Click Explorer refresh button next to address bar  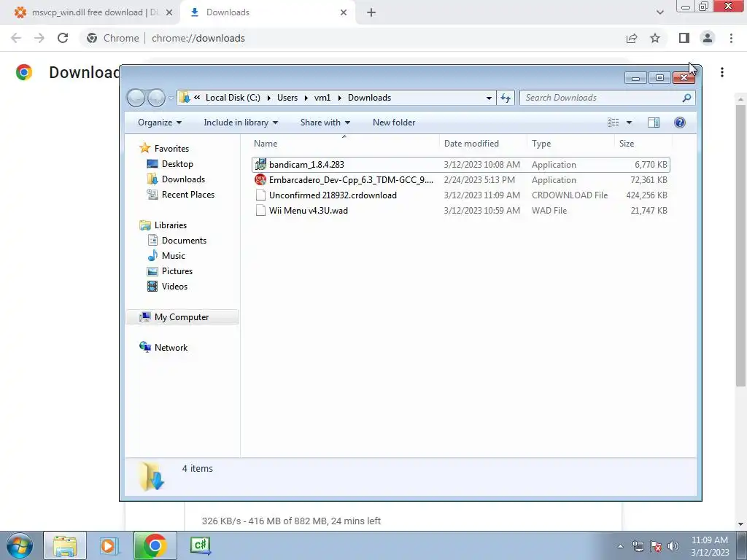pos(506,98)
